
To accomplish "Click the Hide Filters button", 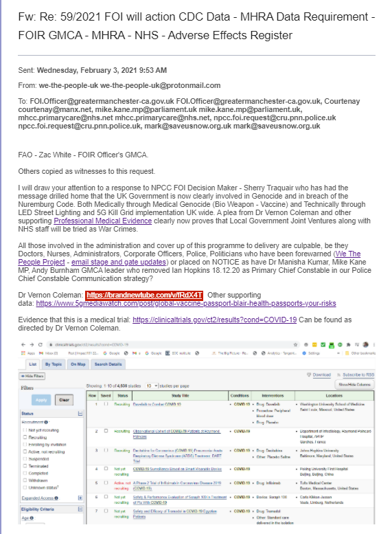I will pos(32,376).
